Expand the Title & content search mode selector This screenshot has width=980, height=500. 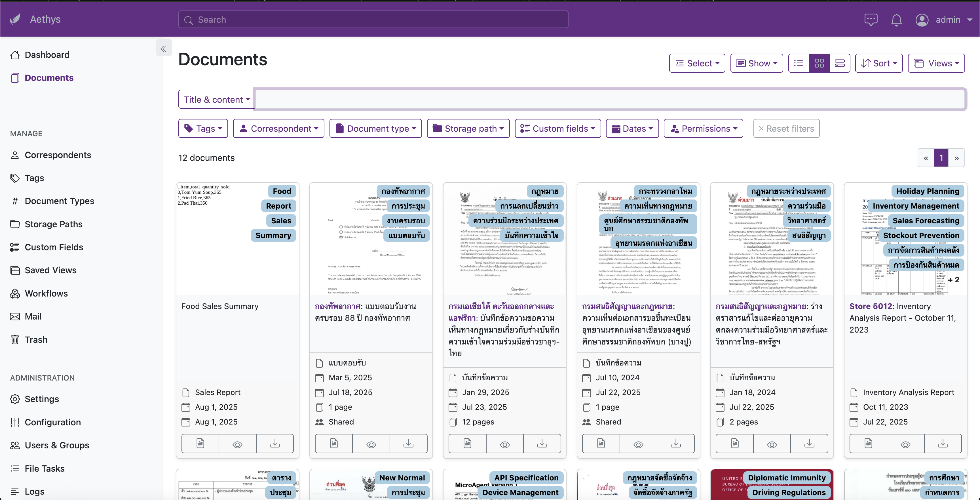[216, 99]
